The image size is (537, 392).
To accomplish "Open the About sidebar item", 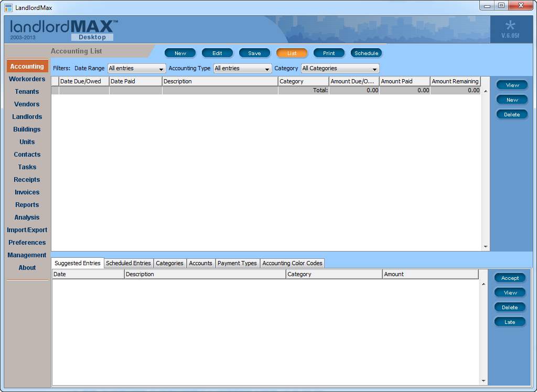I will (27, 268).
